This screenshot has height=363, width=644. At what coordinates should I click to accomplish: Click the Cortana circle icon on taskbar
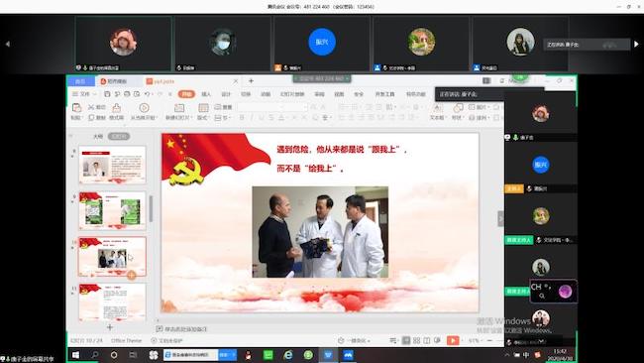(x=114, y=355)
